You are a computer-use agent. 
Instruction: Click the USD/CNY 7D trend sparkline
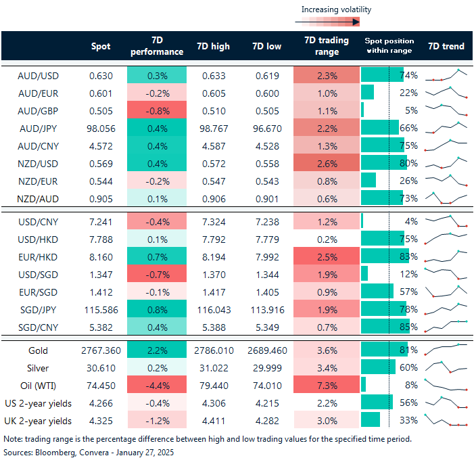click(446, 221)
